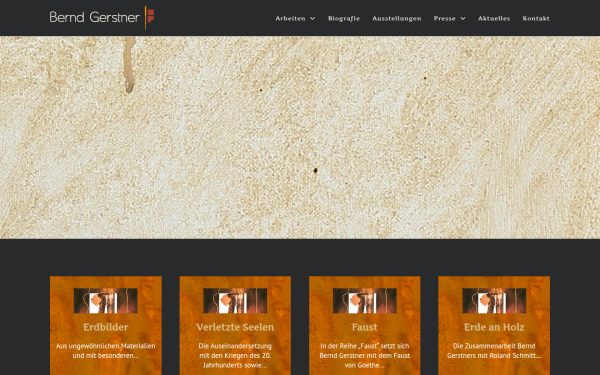Expand the Presse dropdown chevron
This screenshot has height=375, width=600.
[x=463, y=18]
